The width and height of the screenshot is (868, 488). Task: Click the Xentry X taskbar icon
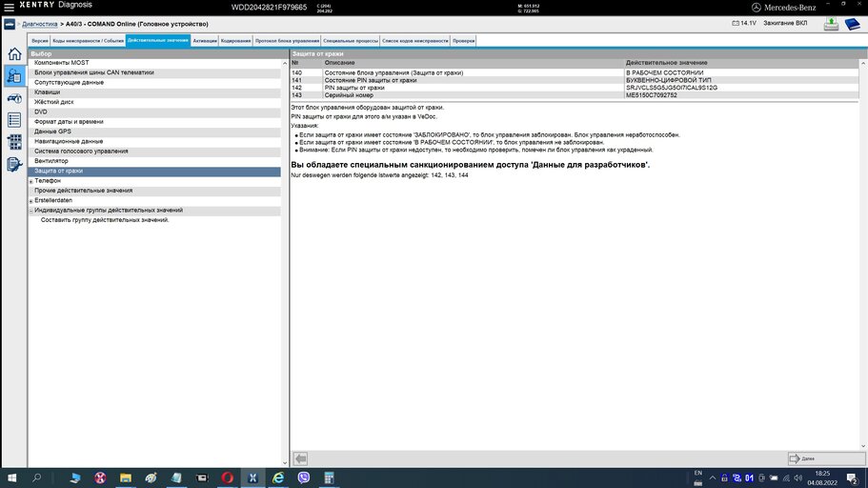click(253, 478)
